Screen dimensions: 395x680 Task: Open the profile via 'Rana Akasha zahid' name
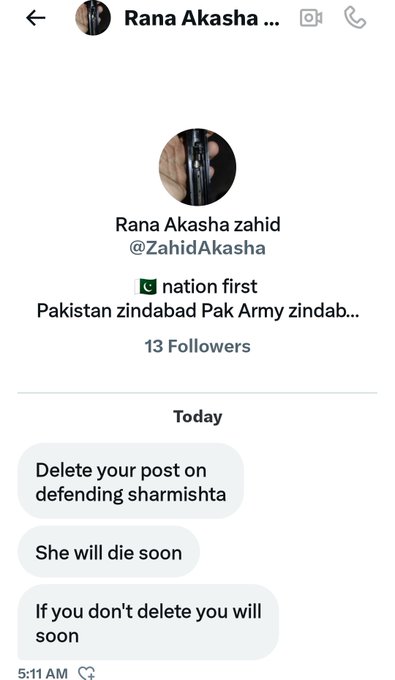pos(198,225)
